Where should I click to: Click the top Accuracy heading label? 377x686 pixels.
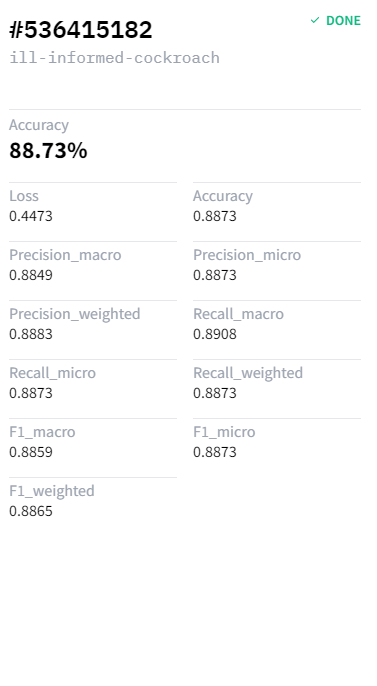[39, 125]
